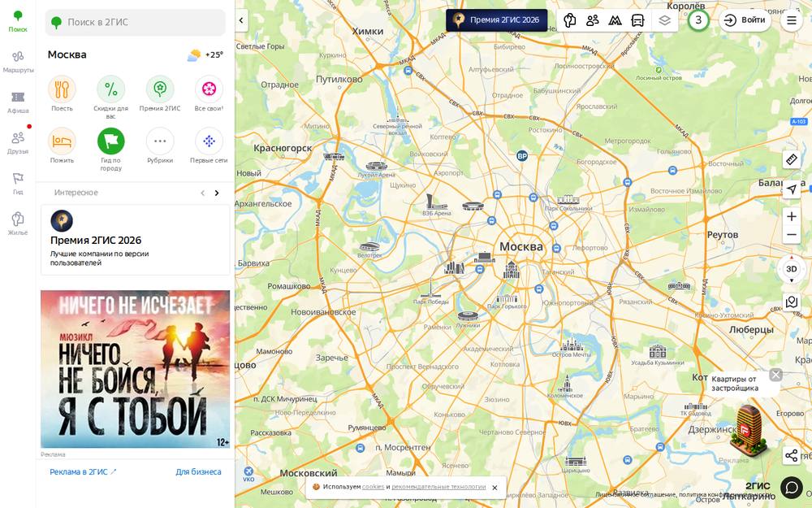Click the Премия 2ГИС 2026 map button
This screenshot has width=812, height=508.
click(497, 20)
